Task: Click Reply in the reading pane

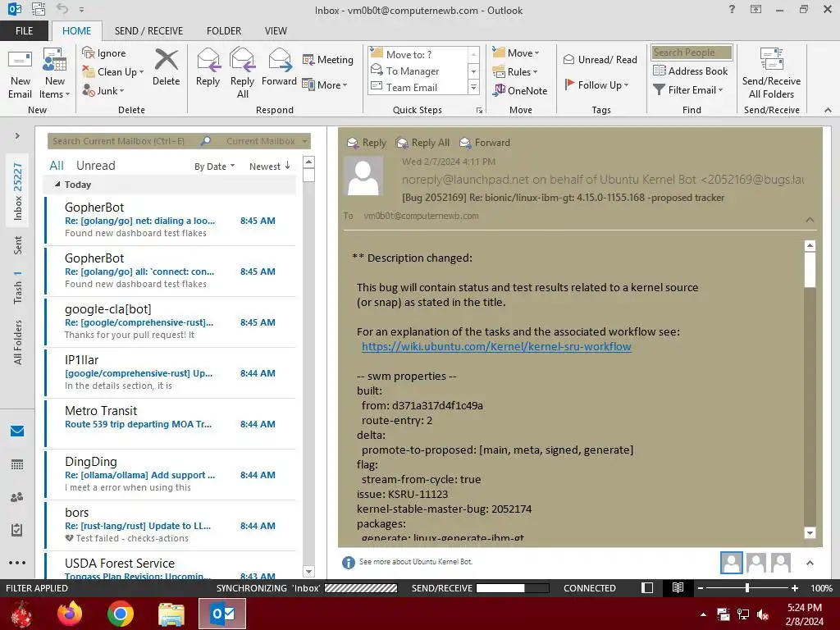Action: click(x=367, y=143)
